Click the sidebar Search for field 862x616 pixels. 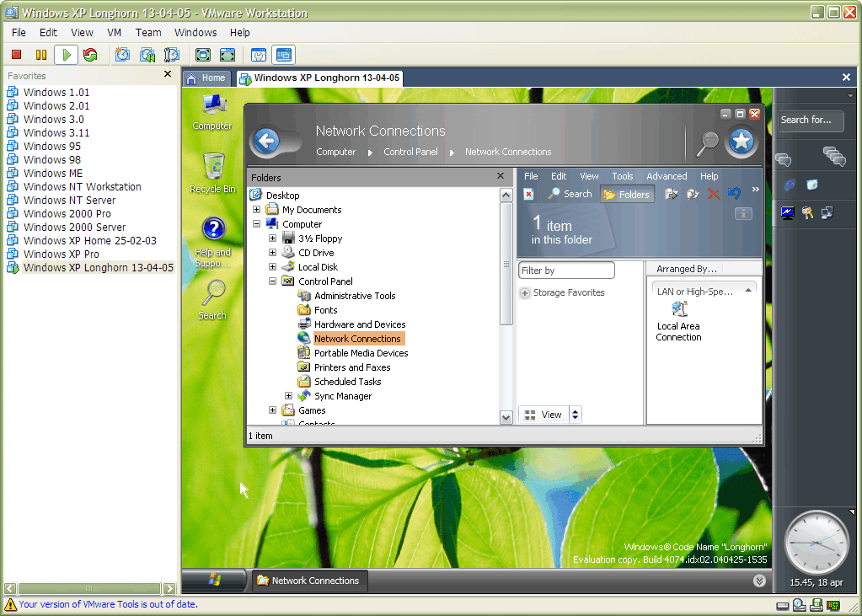811,121
